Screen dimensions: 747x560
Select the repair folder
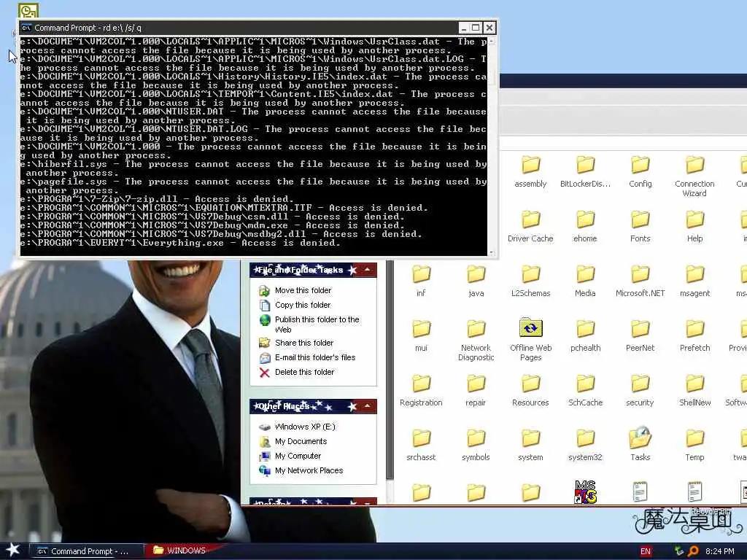476,391
